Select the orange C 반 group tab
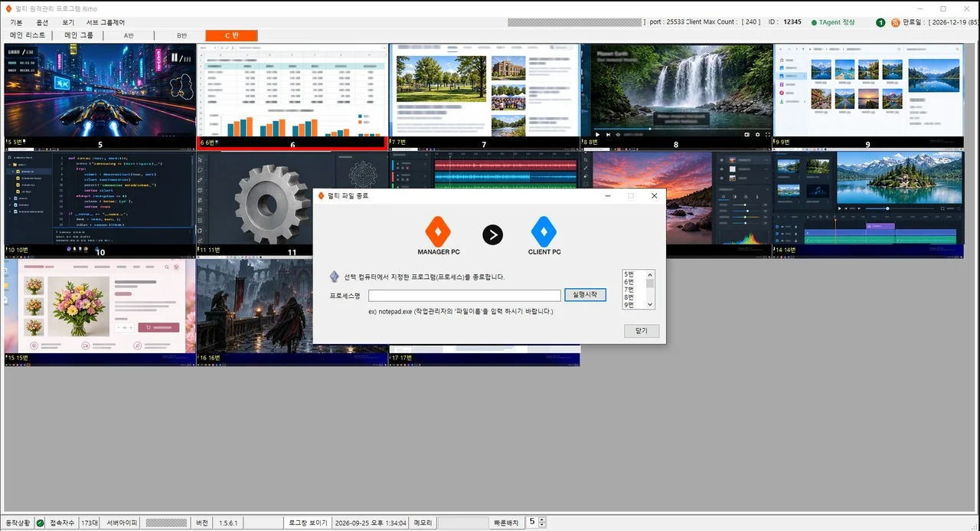Image resolution: width=980 pixels, height=531 pixels. pos(232,35)
